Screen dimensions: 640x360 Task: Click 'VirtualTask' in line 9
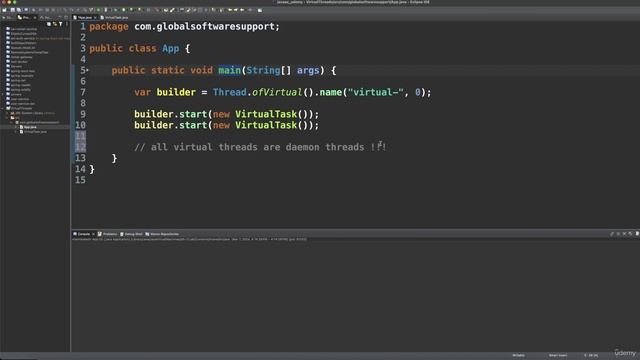point(266,114)
